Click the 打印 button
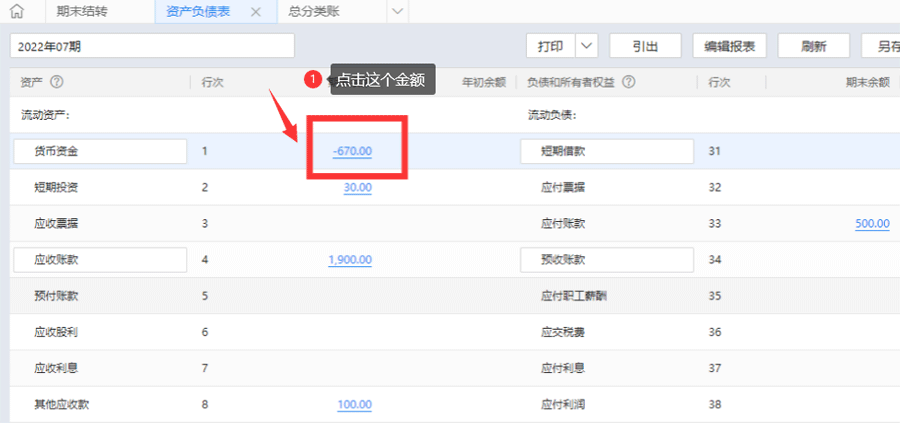The height and width of the screenshot is (423, 900). click(550, 46)
